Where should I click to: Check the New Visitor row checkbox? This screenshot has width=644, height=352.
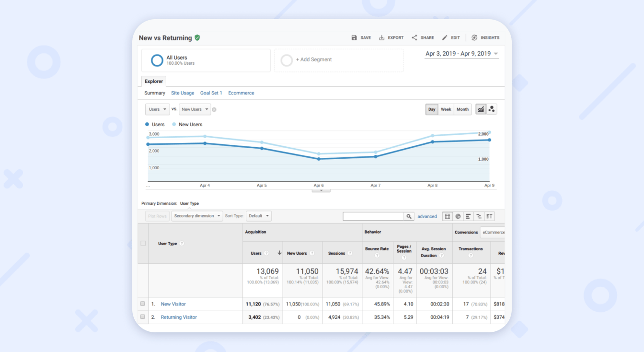(x=142, y=304)
